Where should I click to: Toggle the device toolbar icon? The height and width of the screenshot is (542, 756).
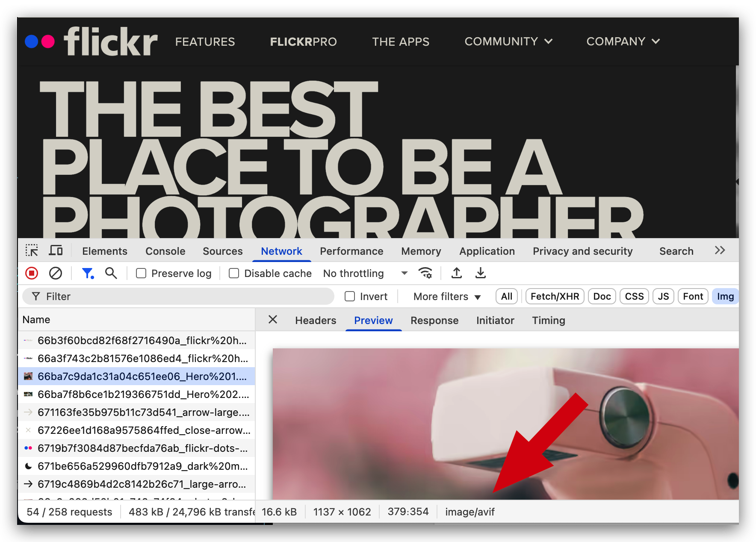[56, 250]
